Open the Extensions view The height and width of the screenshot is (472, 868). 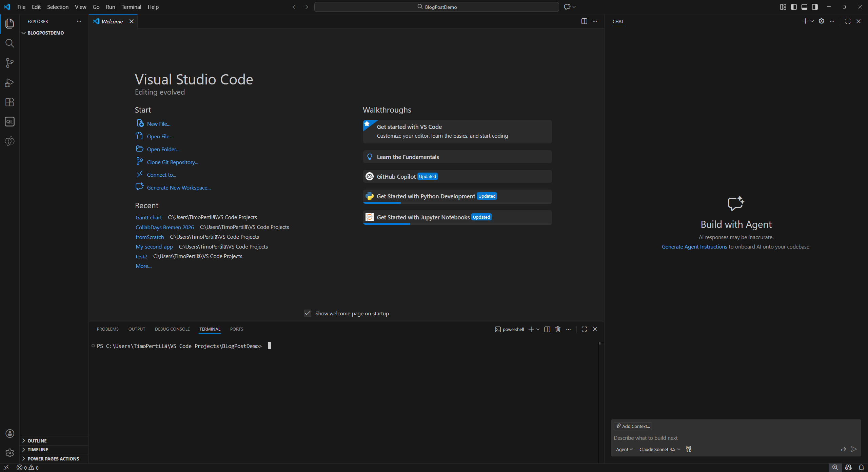(x=9, y=102)
